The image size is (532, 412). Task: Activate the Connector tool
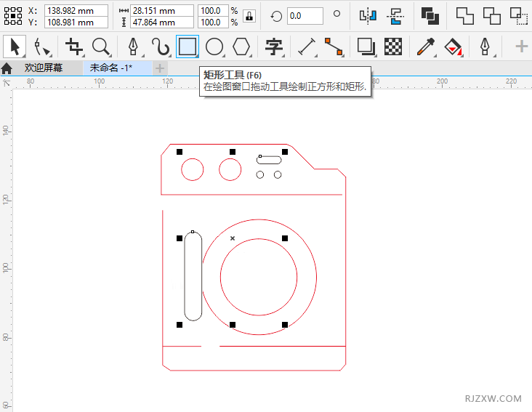coord(334,47)
